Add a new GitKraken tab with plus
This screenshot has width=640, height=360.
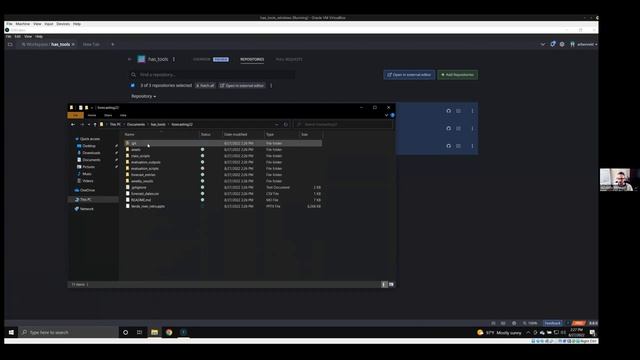pos(113,44)
